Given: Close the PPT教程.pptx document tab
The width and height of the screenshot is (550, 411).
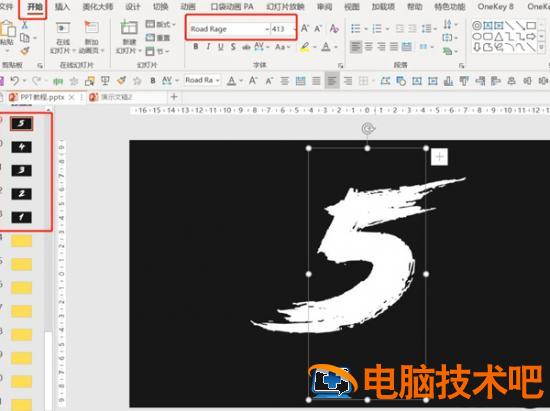Looking at the screenshot, I should (x=71, y=97).
